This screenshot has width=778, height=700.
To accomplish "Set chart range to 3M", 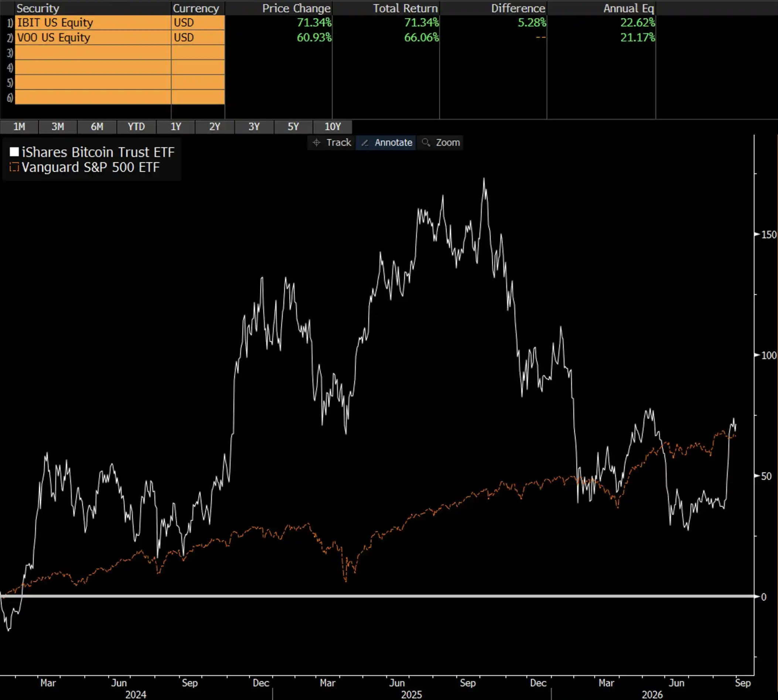I will 58,126.
